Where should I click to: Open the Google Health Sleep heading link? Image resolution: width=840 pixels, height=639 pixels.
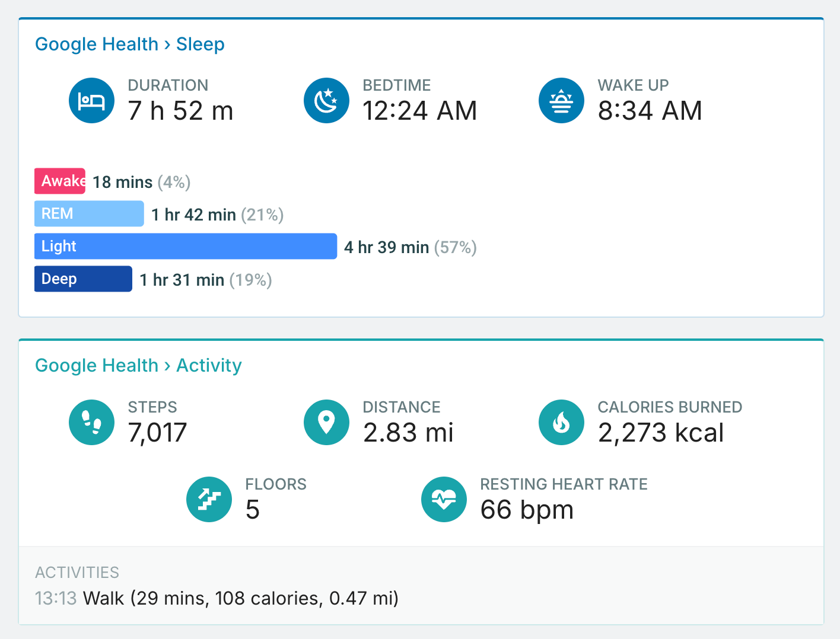(130, 44)
